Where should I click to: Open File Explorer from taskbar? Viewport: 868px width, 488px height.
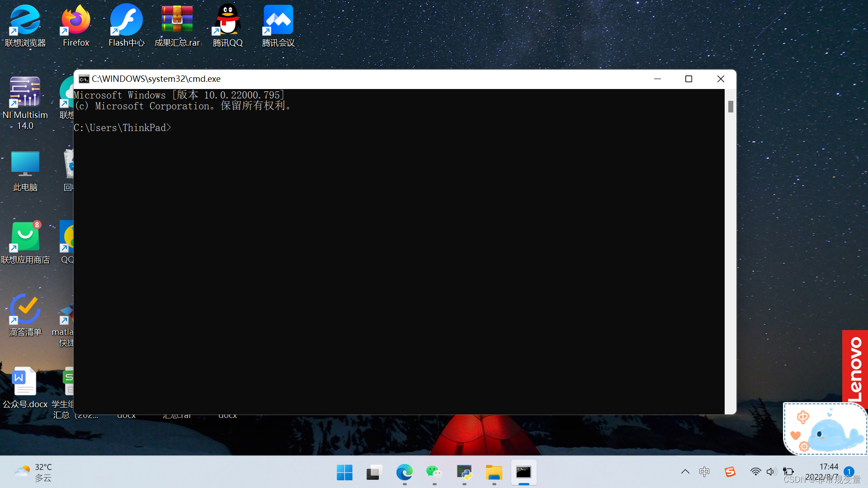[x=494, y=472]
